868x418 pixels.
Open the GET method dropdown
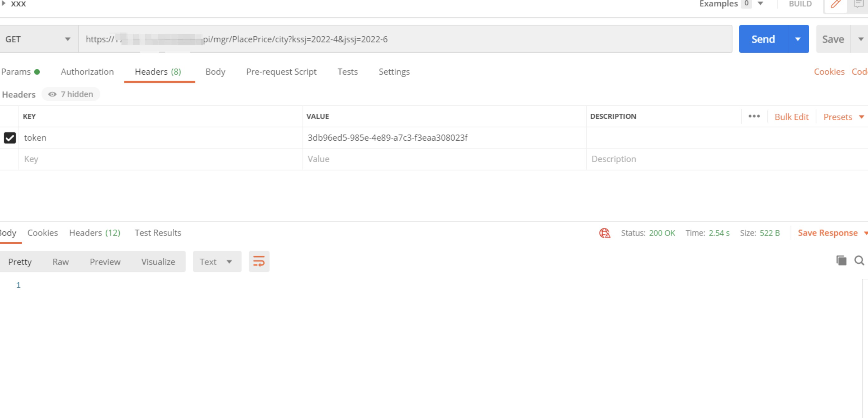tap(38, 39)
